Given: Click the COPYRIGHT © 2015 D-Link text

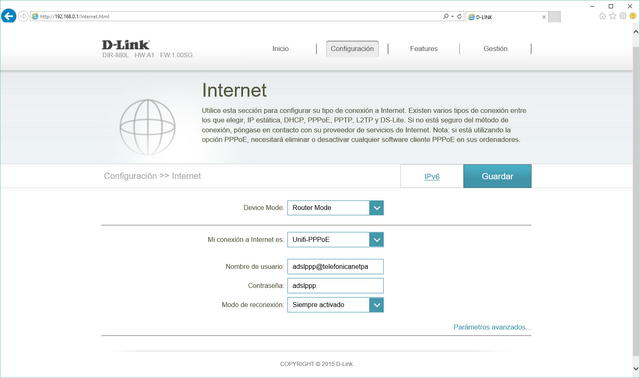Looking at the screenshot, I should pyautogui.click(x=316, y=364).
